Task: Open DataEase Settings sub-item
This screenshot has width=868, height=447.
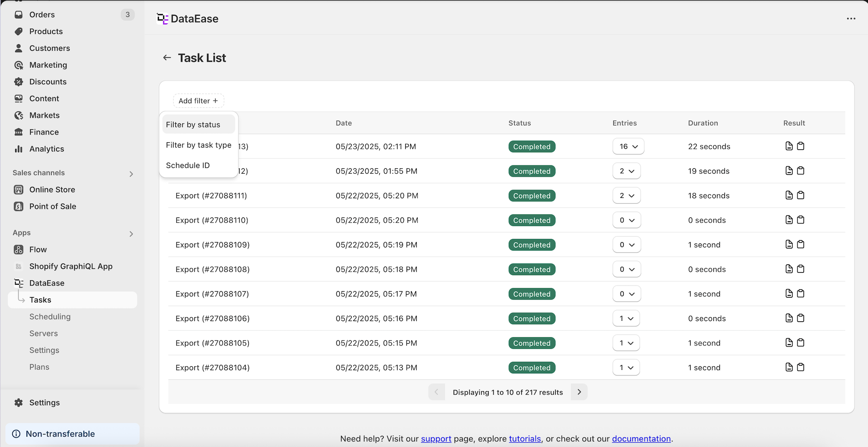Action: point(44,350)
